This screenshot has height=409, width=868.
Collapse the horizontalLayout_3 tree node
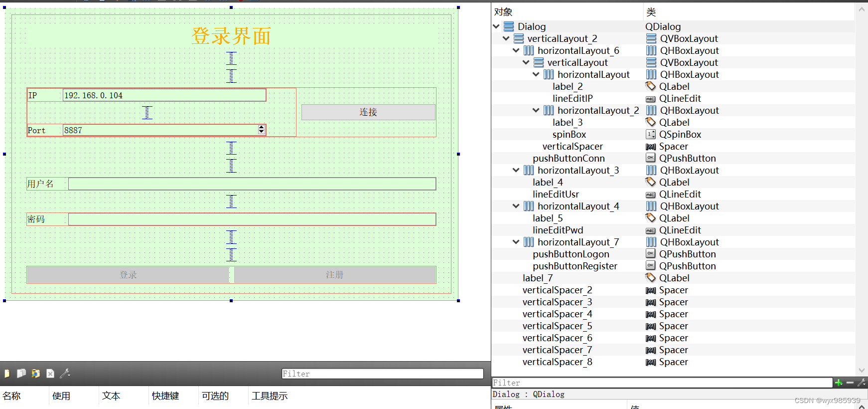click(516, 170)
